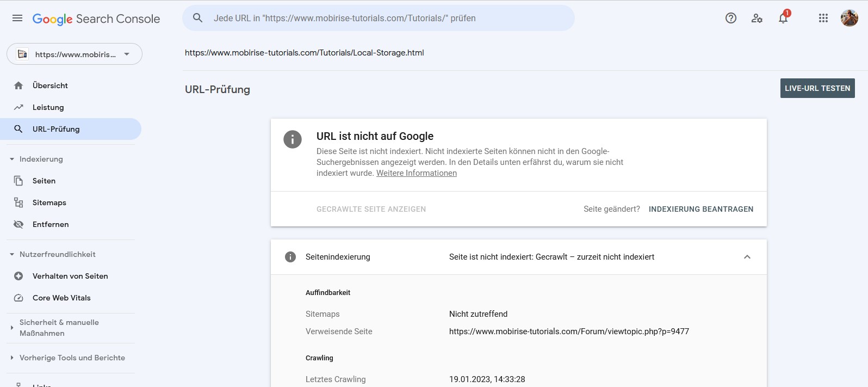Collapse the Indexierung section
The image size is (868, 387).
[12, 159]
